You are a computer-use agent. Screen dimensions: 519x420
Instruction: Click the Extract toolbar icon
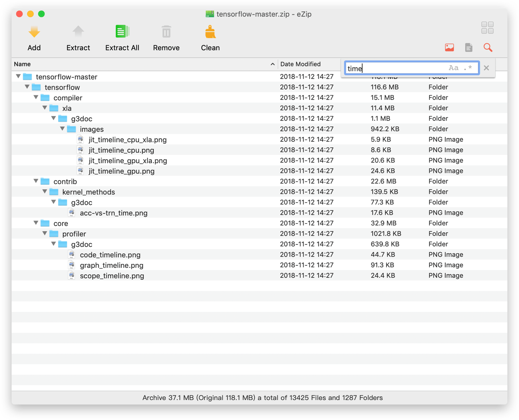[x=78, y=32]
